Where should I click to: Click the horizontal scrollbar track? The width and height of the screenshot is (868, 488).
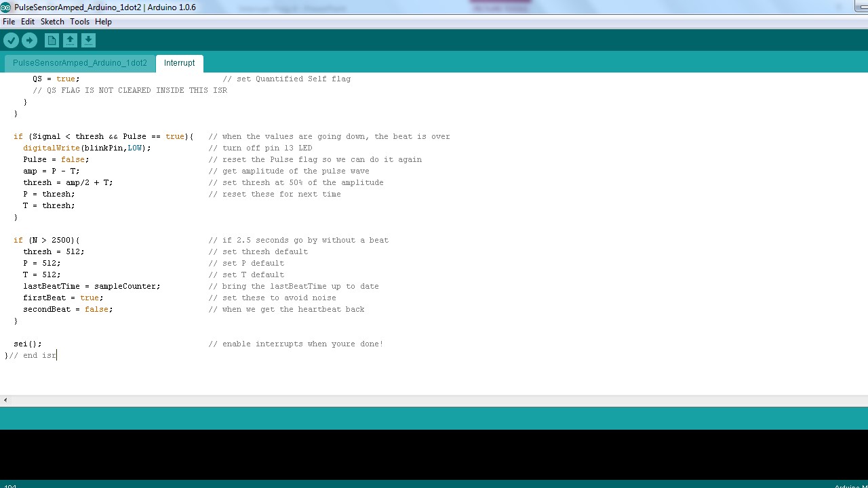click(x=407, y=400)
